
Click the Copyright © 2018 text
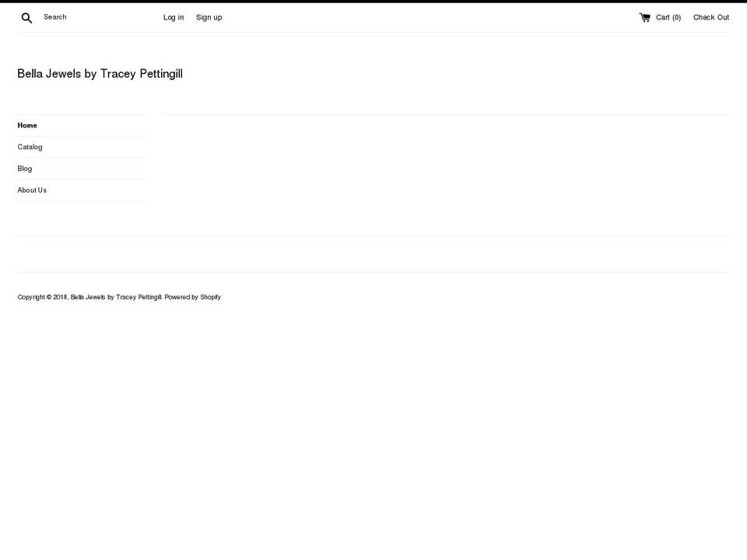click(x=42, y=296)
